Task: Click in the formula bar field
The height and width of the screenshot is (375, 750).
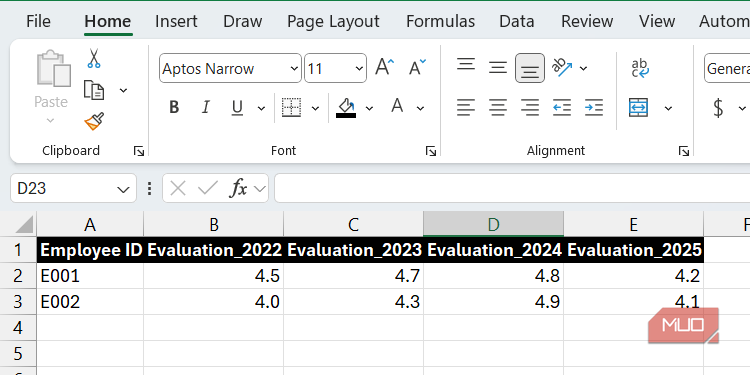Action: pyautogui.click(x=512, y=188)
